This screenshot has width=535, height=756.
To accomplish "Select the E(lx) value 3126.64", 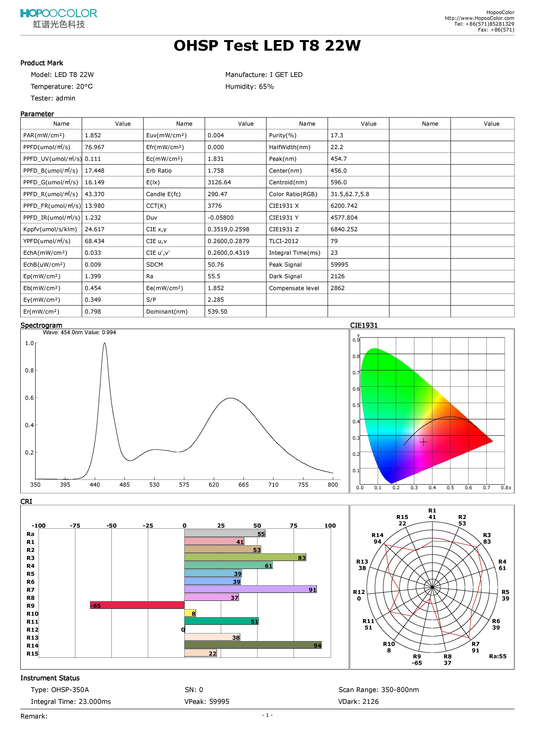I will pos(219,182).
